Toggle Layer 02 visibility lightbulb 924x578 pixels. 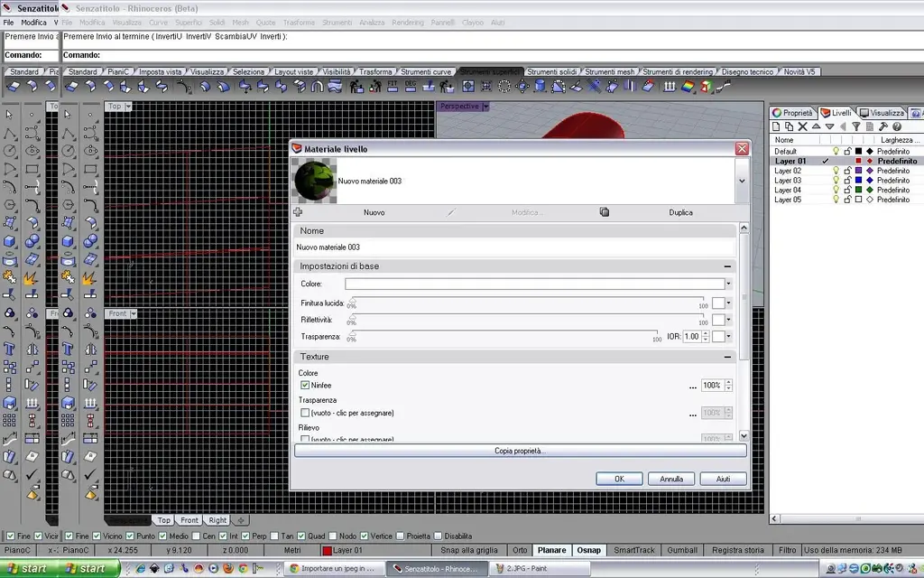[x=836, y=171]
